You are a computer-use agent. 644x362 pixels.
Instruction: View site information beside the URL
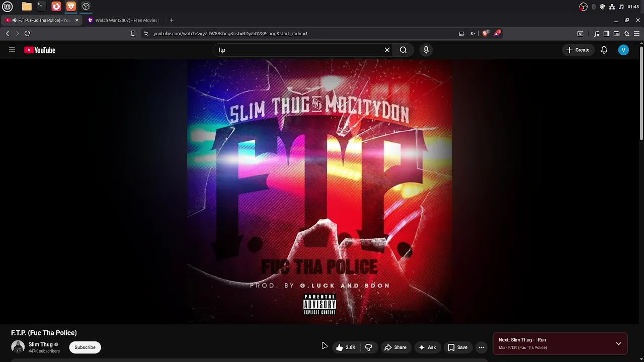coord(146,33)
